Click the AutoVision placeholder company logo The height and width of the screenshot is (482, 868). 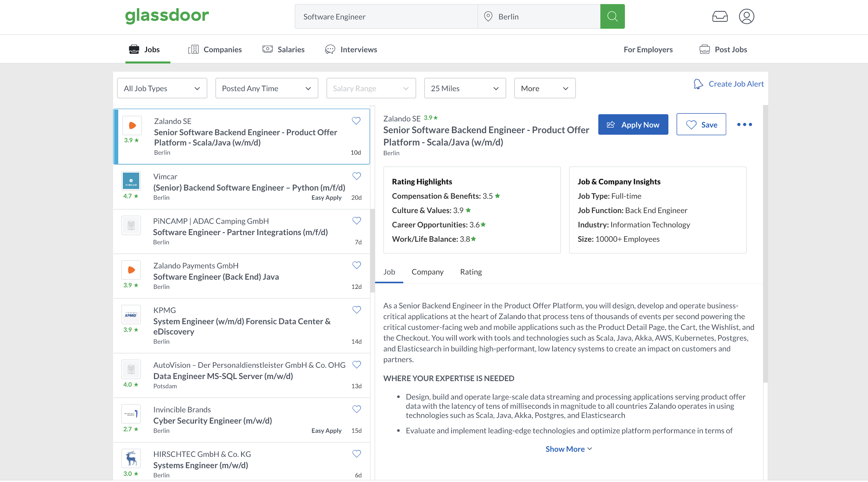[131, 369]
